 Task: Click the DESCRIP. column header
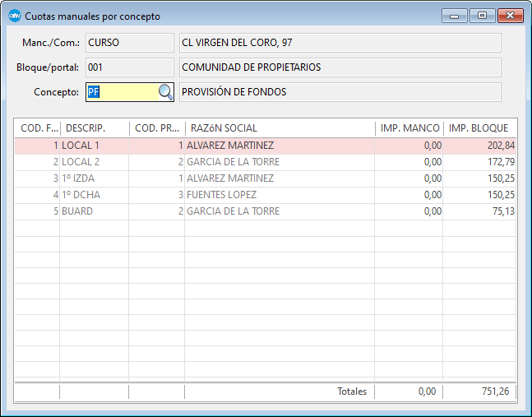[94, 128]
